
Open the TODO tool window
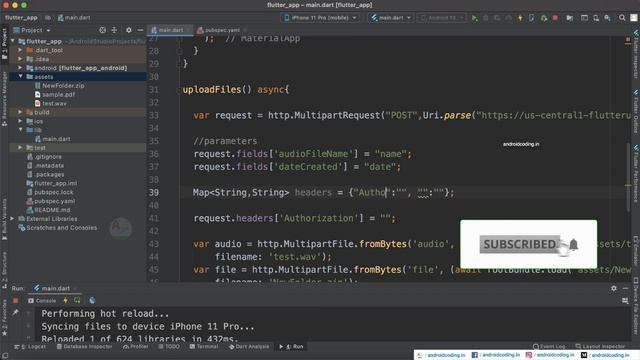(169, 347)
